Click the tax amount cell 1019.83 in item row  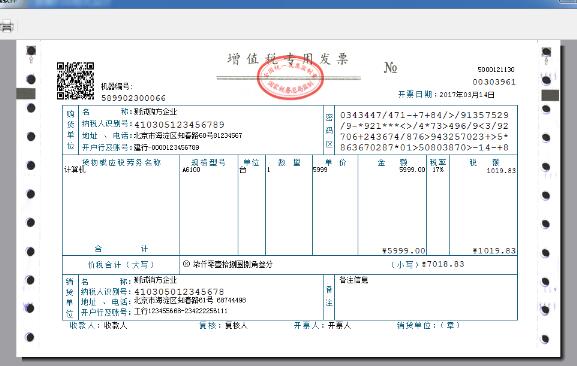click(501, 171)
